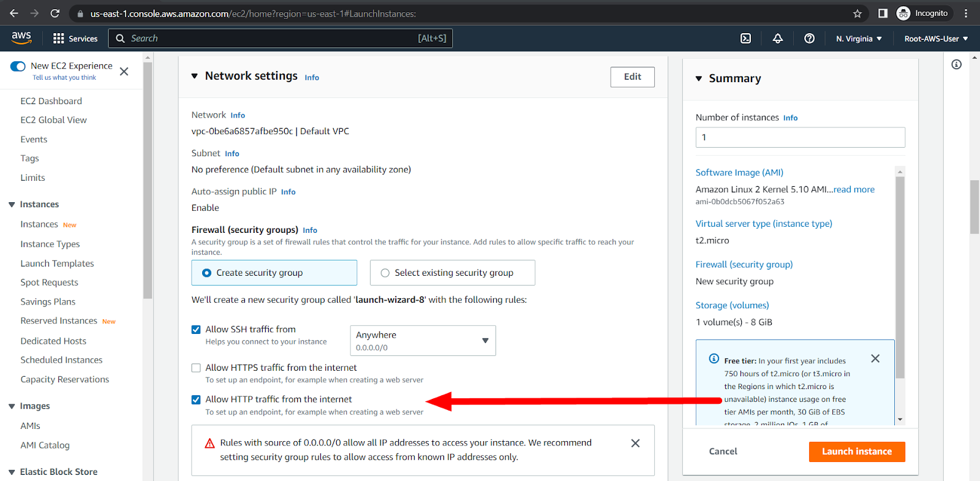Image resolution: width=980 pixels, height=481 pixels.
Task: Click the Number of instances field
Action: (x=800, y=137)
